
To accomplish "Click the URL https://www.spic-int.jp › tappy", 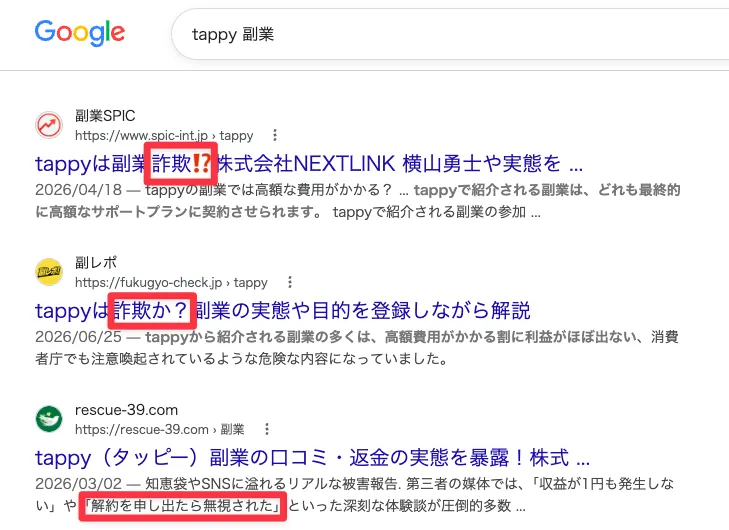I will (x=164, y=135).
